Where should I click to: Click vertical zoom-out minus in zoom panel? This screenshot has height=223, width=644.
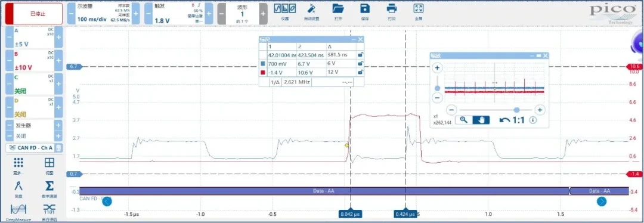438,98
